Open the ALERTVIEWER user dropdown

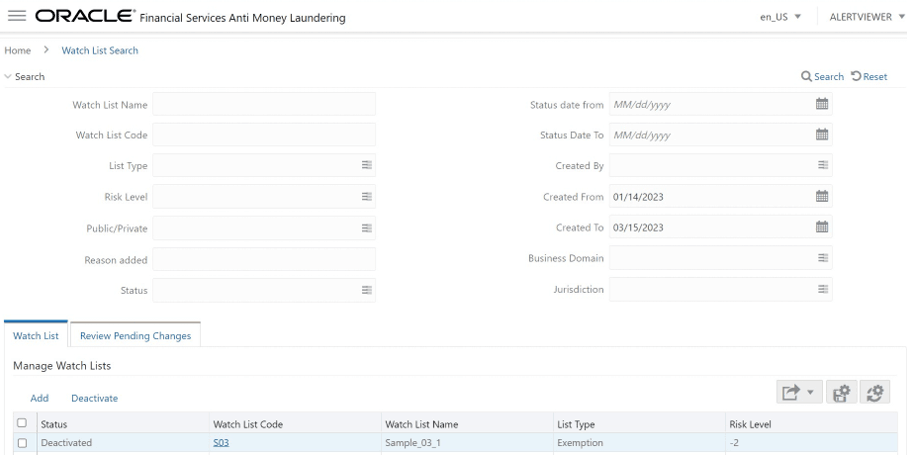867,17
